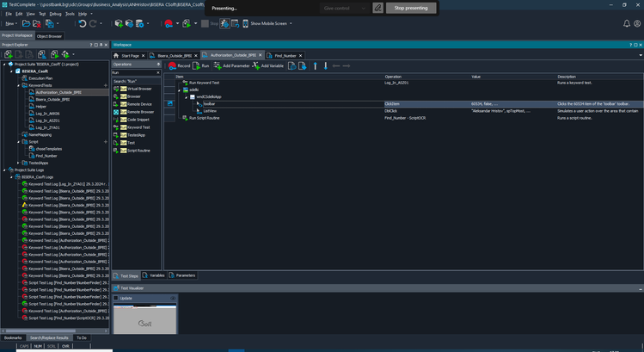The width and height of the screenshot is (644, 352).
Task: Open the Debug menu
Action: [55, 14]
